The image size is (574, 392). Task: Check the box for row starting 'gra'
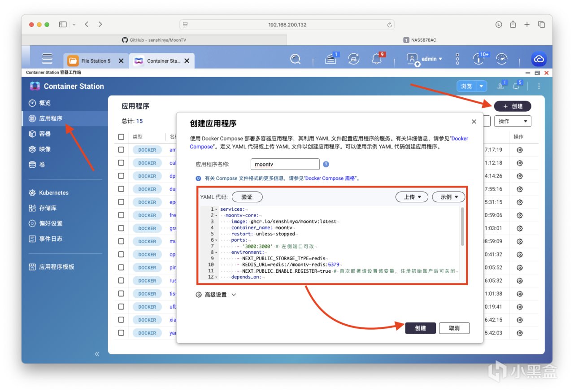pyautogui.click(x=121, y=228)
